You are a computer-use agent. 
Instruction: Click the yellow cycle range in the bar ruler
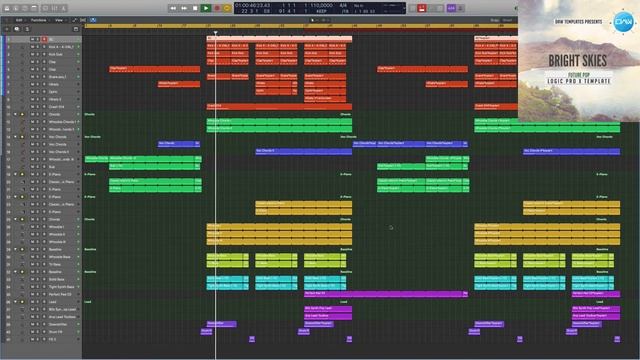[x=301, y=26]
